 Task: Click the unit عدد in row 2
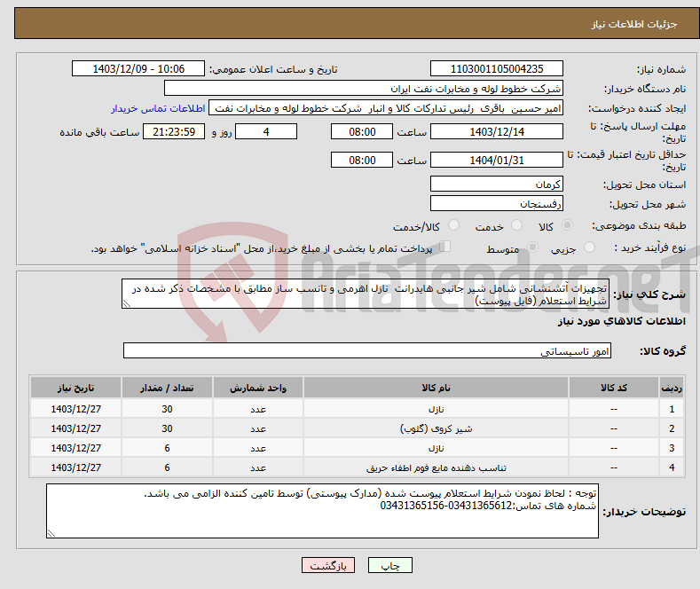pyautogui.click(x=258, y=428)
